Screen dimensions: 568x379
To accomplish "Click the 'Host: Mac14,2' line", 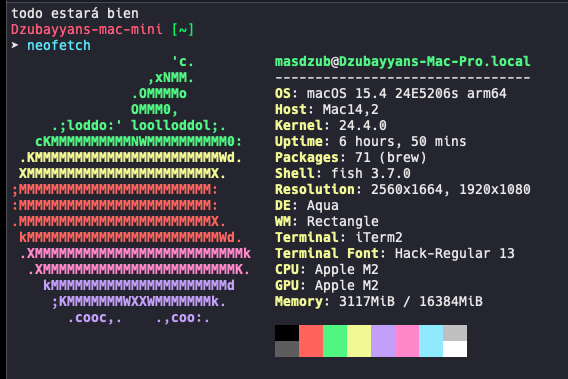I will click(x=327, y=109).
